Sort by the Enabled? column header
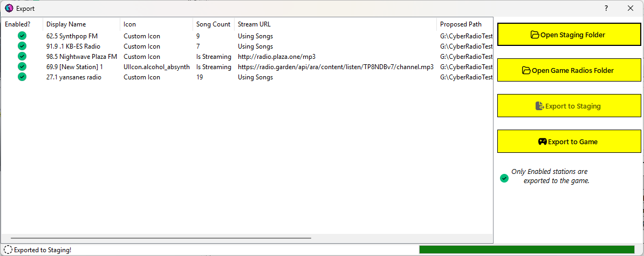The height and width of the screenshot is (256, 644). pos(22,24)
